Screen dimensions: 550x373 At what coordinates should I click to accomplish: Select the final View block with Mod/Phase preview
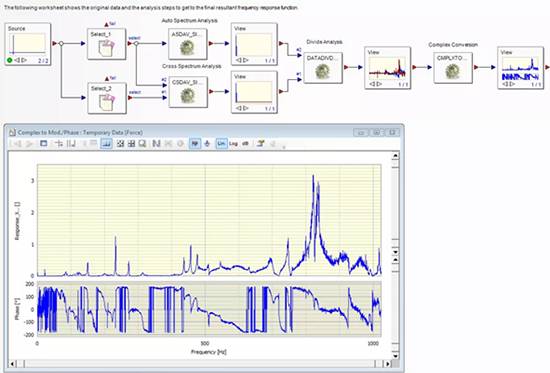coord(520,68)
